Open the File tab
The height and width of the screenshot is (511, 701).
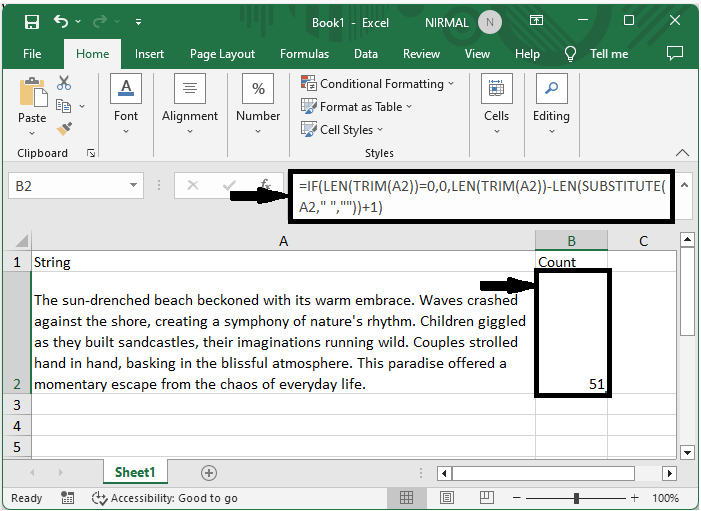pos(32,54)
